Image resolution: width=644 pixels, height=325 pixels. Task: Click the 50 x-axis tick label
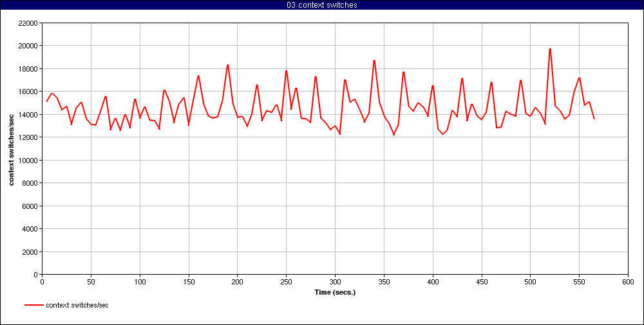pos(91,282)
